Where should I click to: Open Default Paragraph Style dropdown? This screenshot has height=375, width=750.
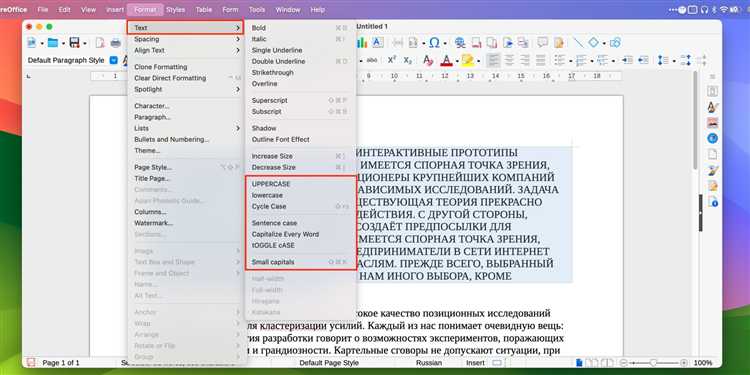[x=113, y=60]
